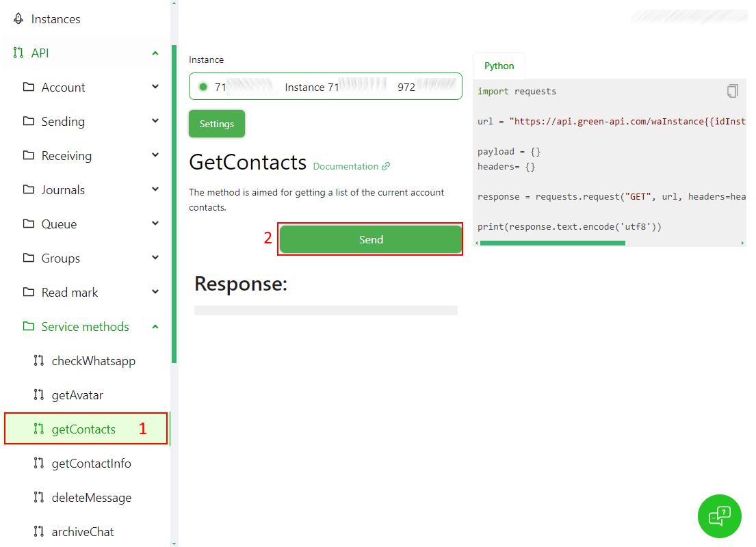Click the url assignment code line

[x=612, y=122]
